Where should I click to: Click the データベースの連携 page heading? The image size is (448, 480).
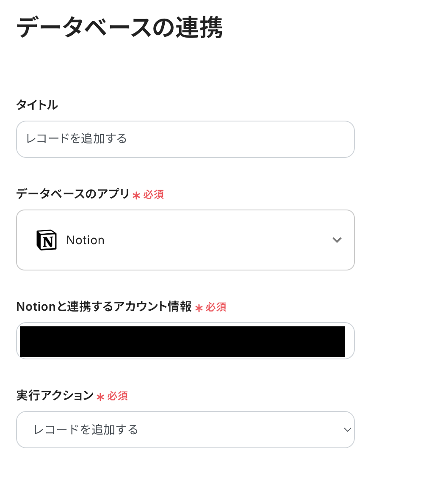(x=119, y=28)
